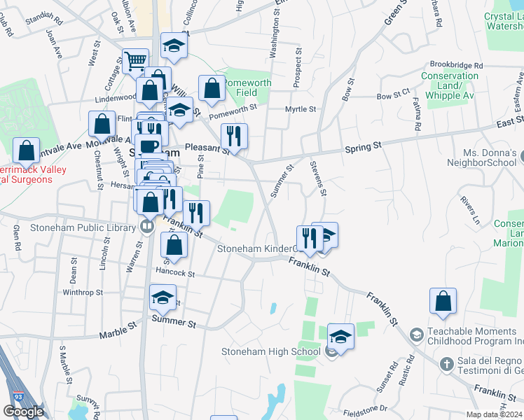Click the school marker above Summer St
This screenshot has width=524, height=420.
click(163, 299)
